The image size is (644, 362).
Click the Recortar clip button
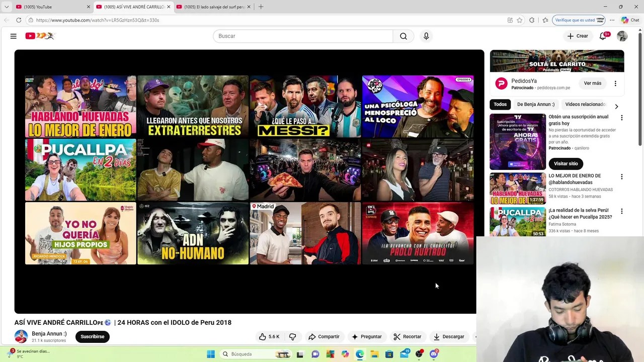(x=408, y=337)
